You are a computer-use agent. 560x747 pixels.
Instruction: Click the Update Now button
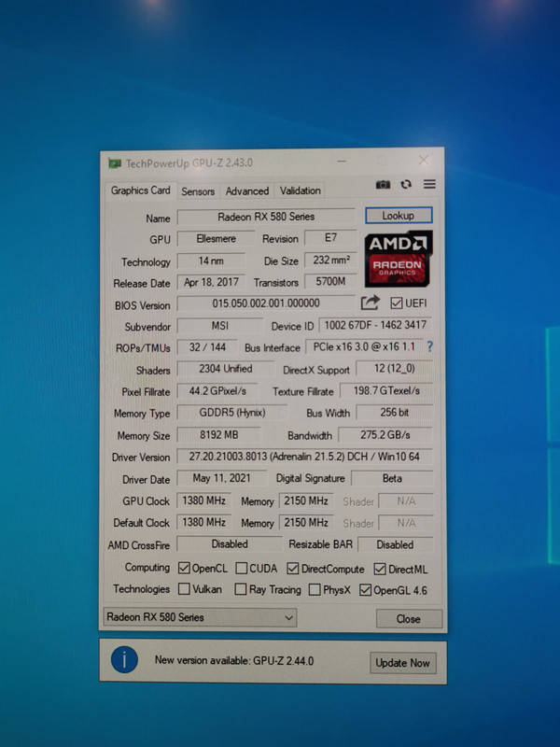pyautogui.click(x=403, y=662)
